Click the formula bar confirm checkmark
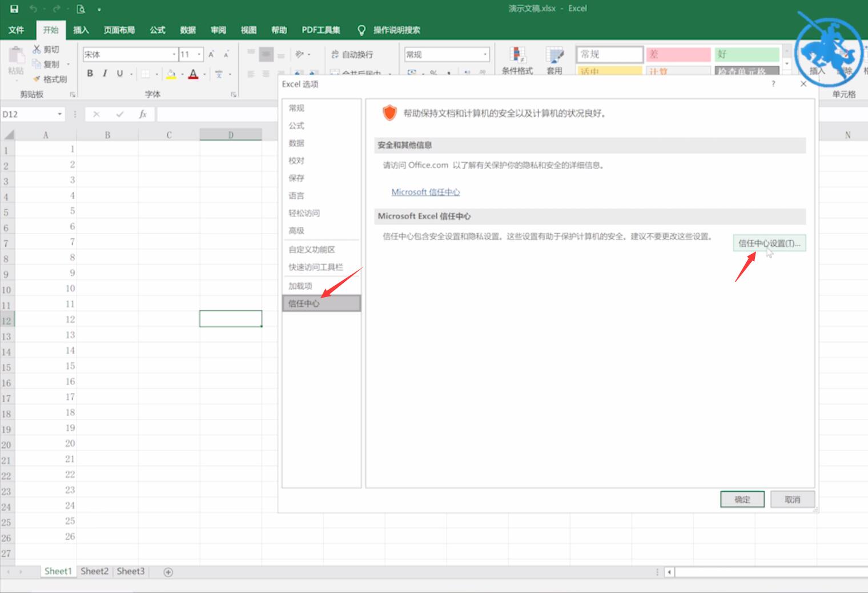This screenshot has height=593, width=868. (x=119, y=114)
